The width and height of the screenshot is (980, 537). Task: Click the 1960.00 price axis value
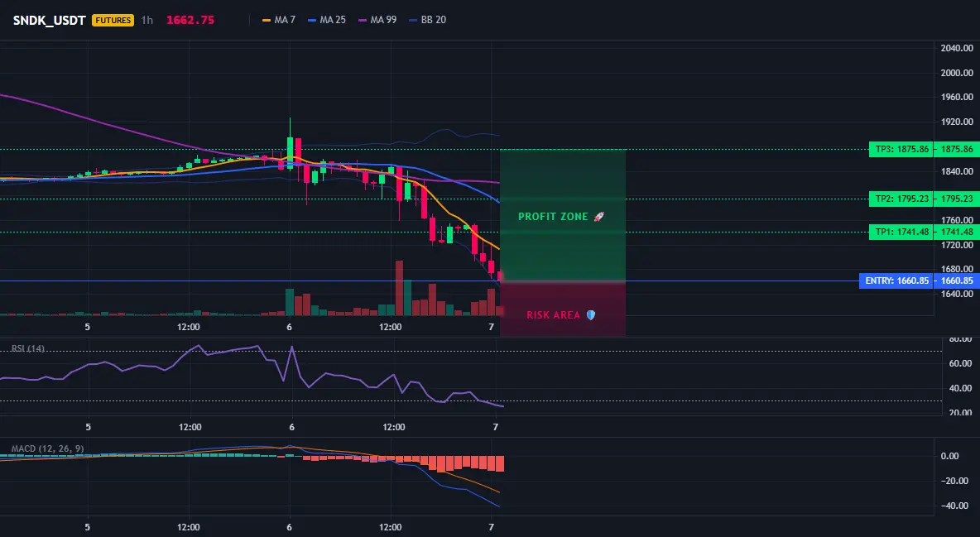tap(957, 97)
